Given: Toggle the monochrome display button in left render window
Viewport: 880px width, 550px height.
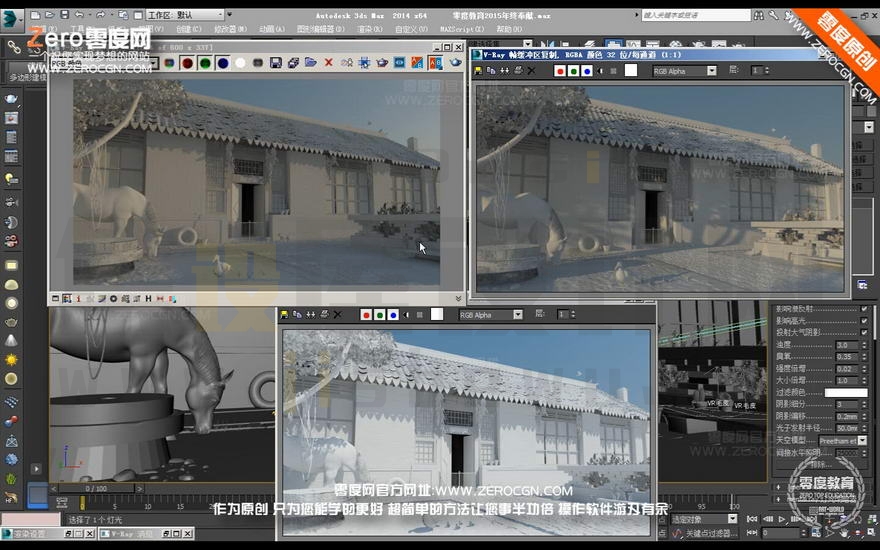Looking at the screenshot, I should click(x=258, y=63).
